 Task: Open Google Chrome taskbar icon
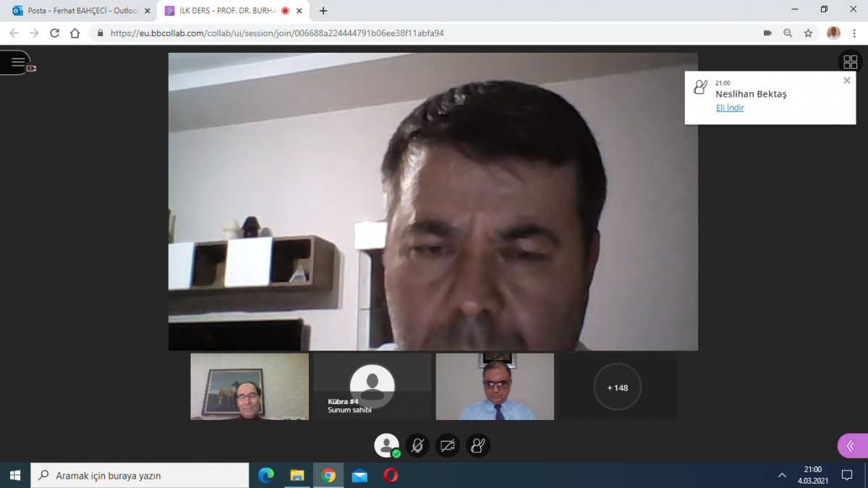328,475
